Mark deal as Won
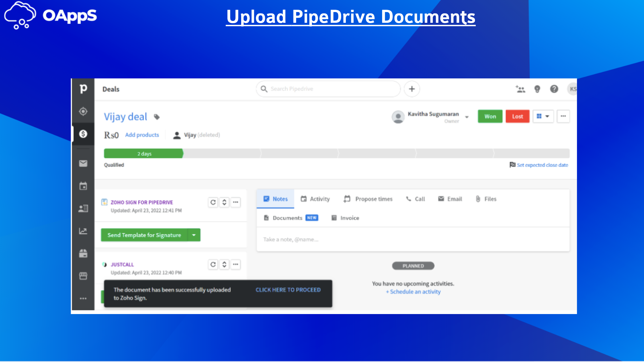This screenshot has width=644, height=362. (490, 116)
